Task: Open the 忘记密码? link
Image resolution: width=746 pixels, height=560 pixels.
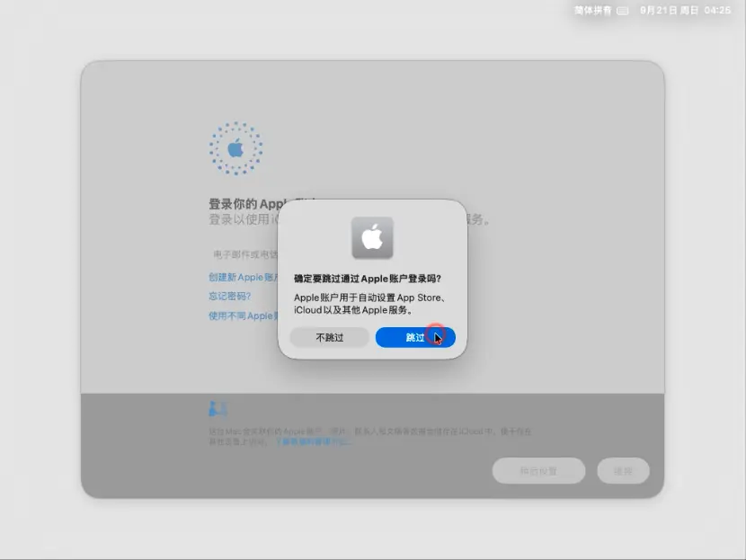Action: (x=230, y=296)
